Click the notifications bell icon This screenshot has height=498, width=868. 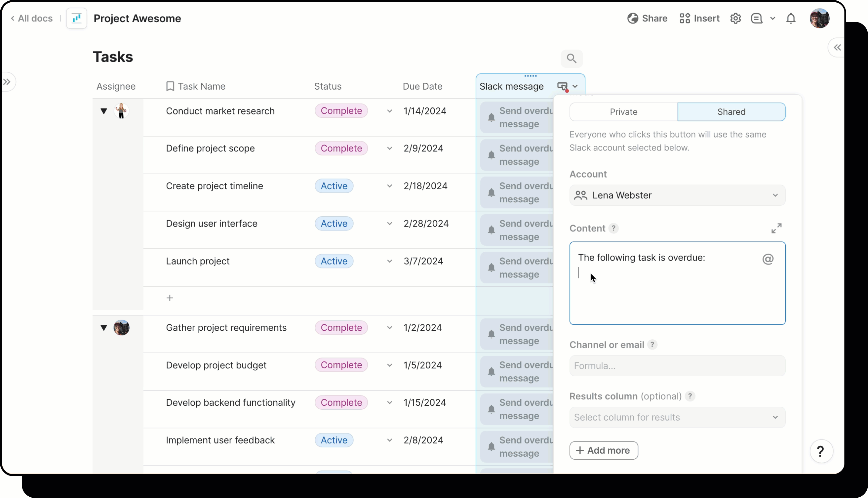tap(791, 19)
